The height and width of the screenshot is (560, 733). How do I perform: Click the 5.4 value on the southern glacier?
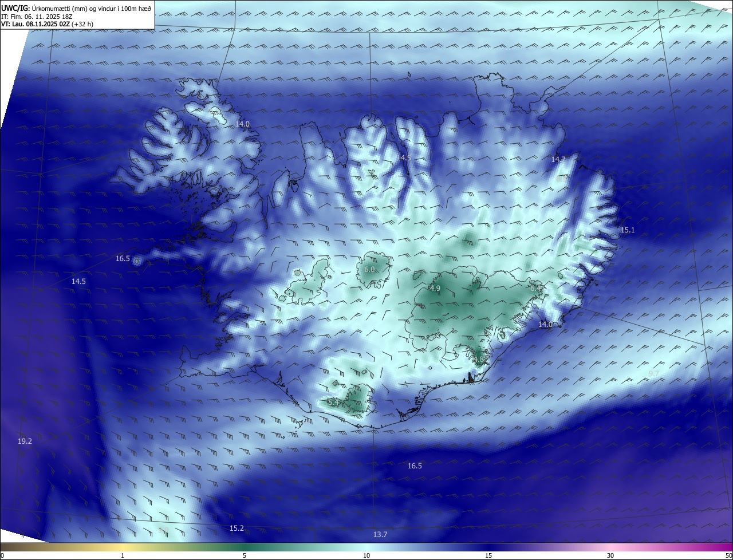[333, 403]
